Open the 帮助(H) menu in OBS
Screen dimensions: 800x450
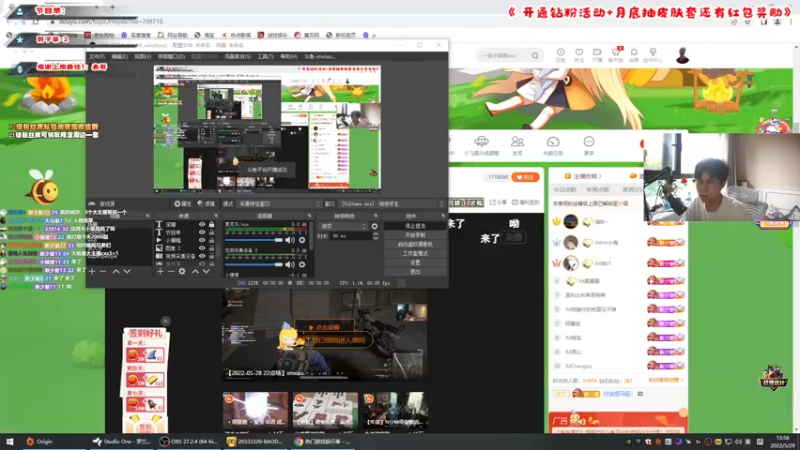coord(288,57)
